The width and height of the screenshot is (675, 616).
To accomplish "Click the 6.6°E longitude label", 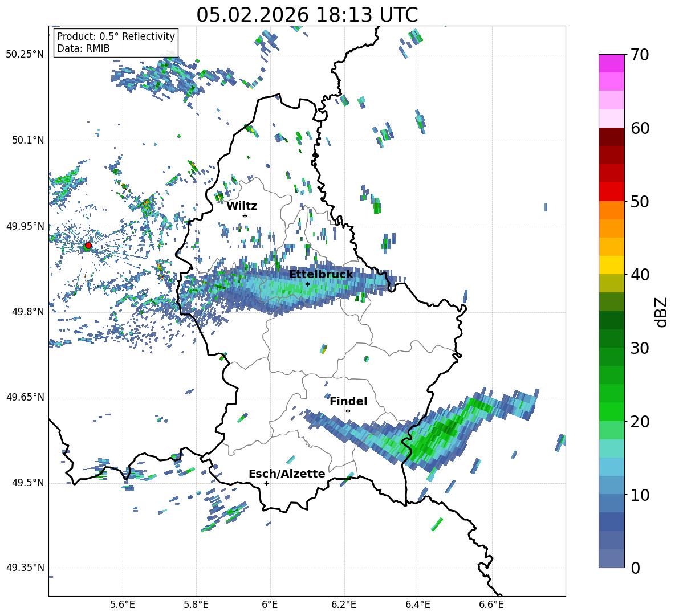I will pos(491,605).
